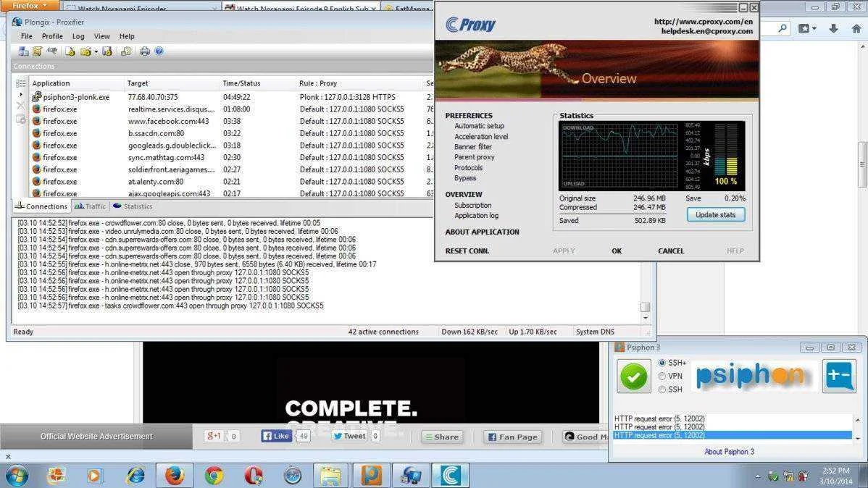Open Automatic setup in CProxy preferences

coord(479,126)
